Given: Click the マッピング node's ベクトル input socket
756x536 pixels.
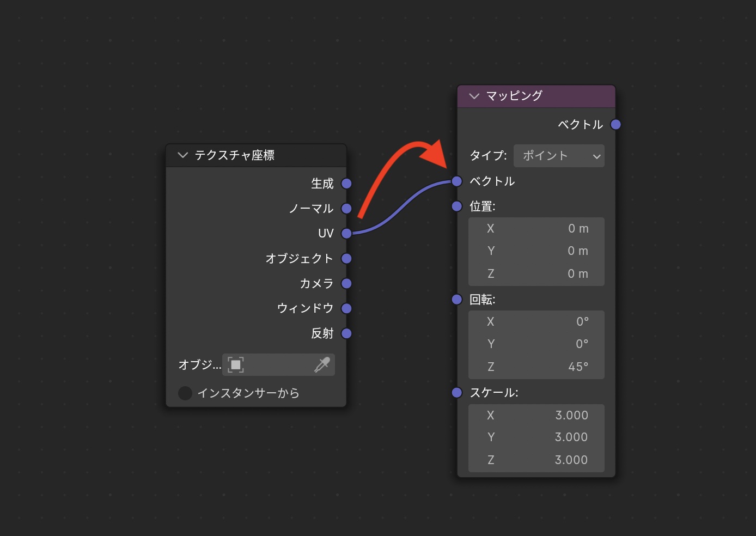Looking at the screenshot, I should tap(457, 181).
